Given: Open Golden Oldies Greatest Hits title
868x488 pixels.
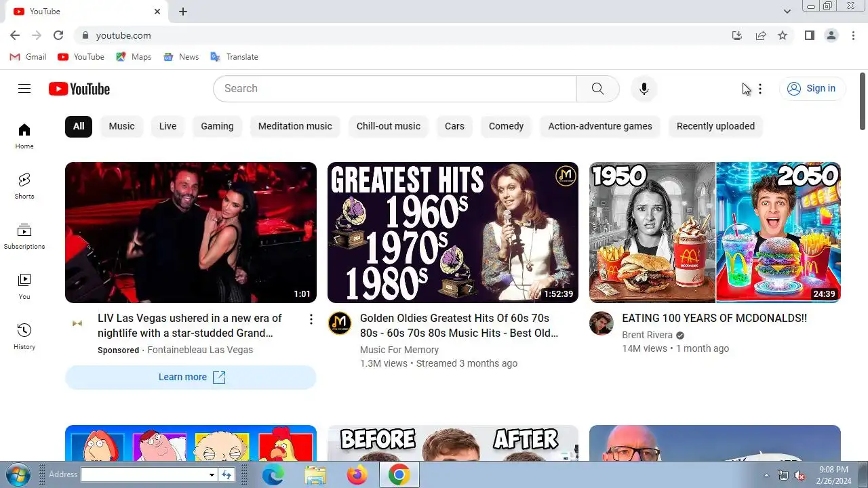Looking at the screenshot, I should click(x=459, y=325).
